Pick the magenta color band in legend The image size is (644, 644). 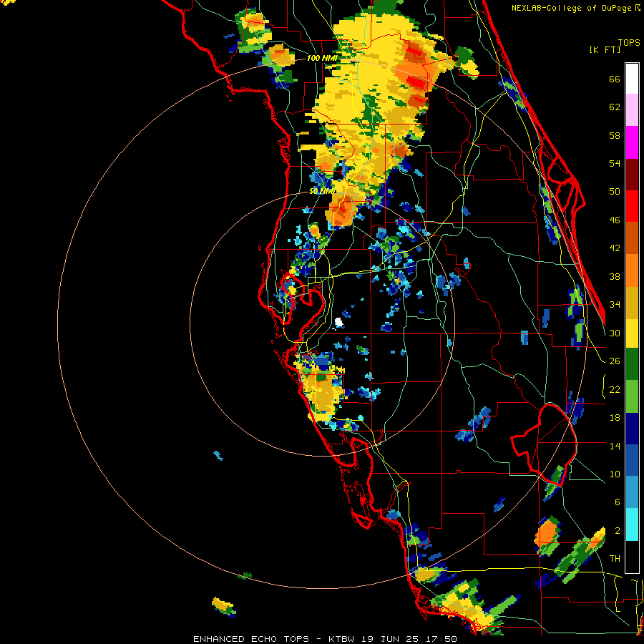click(x=632, y=142)
